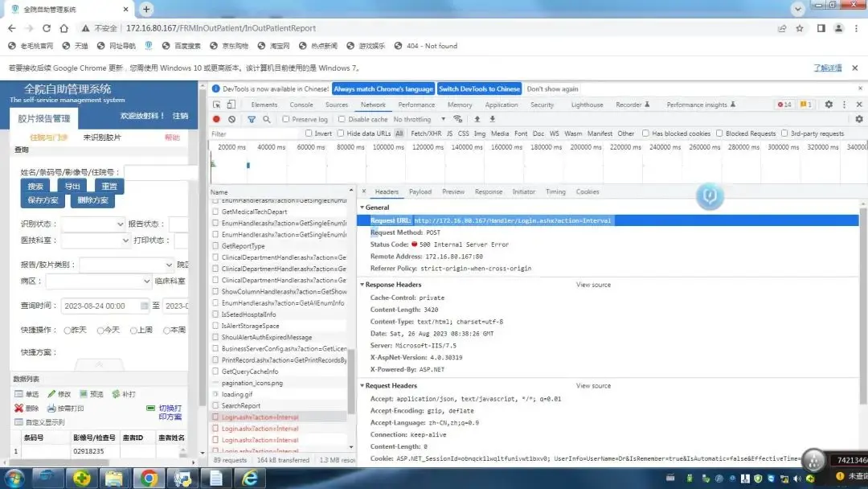Check the Invert filter checkbox
The image size is (868, 489).
tap(309, 134)
